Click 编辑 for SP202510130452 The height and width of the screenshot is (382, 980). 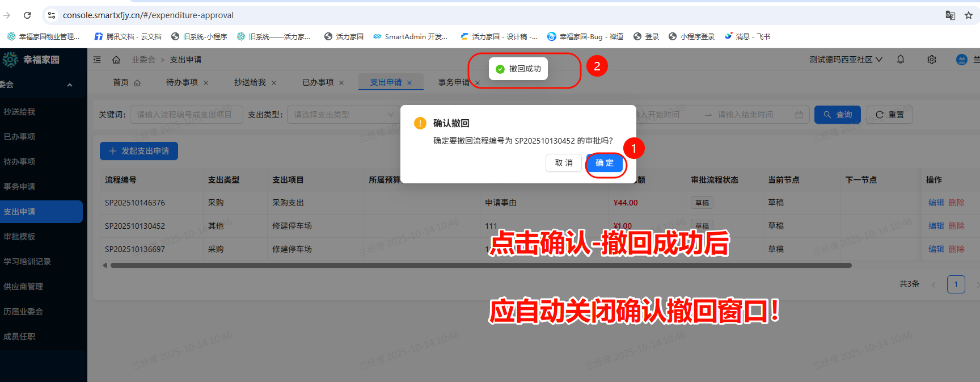tap(936, 226)
